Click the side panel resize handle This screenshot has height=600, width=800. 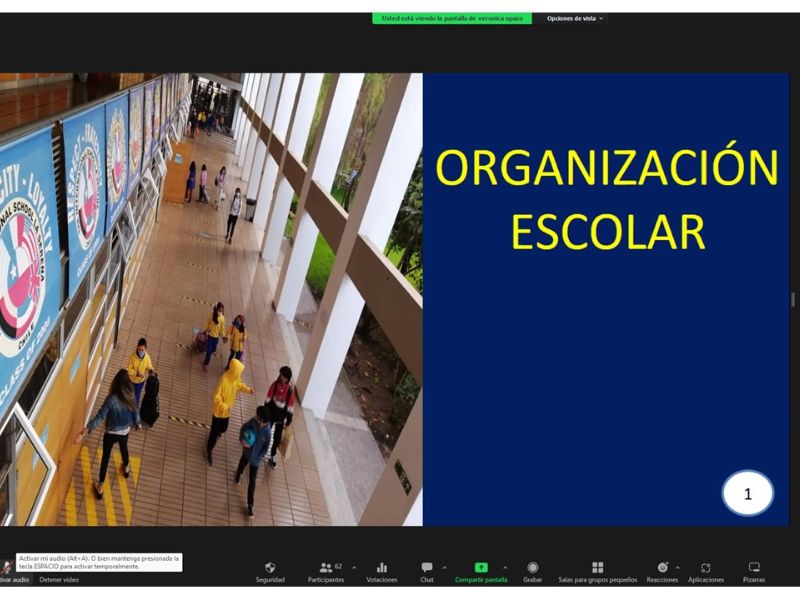[793, 299]
